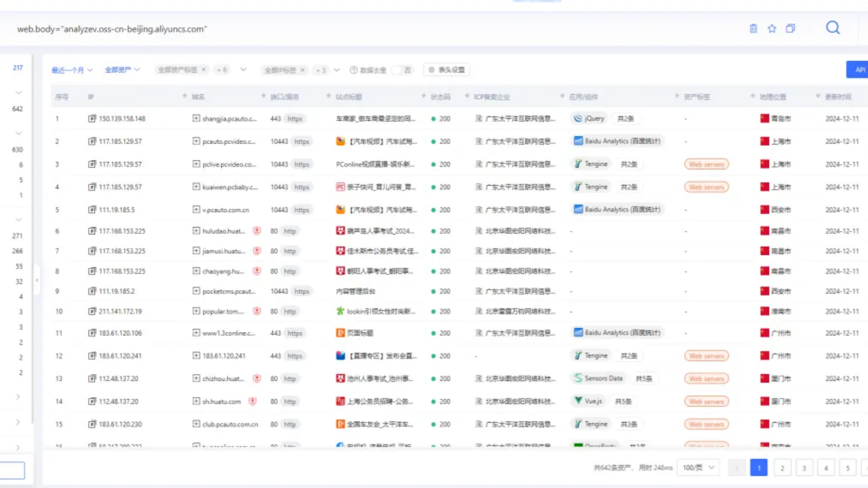The image size is (868, 488).
Task: Toggle the 数据去重 switch
Action: click(x=403, y=70)
